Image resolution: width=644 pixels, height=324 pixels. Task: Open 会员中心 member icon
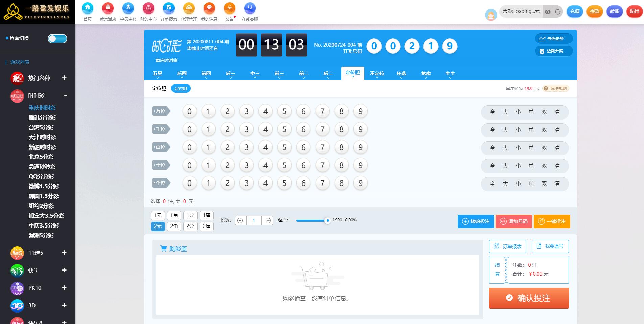[128, 8]
